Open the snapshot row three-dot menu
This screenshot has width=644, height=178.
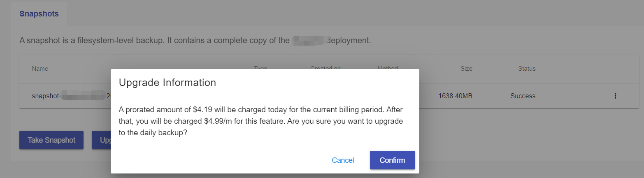pyautogui.click(x=615, y=96)
